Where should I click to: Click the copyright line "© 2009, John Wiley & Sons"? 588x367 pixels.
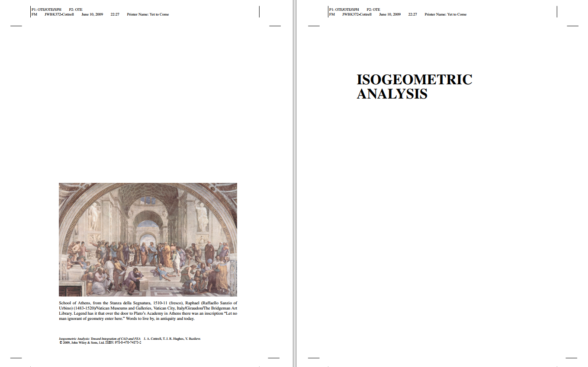(x=82, y=342)
